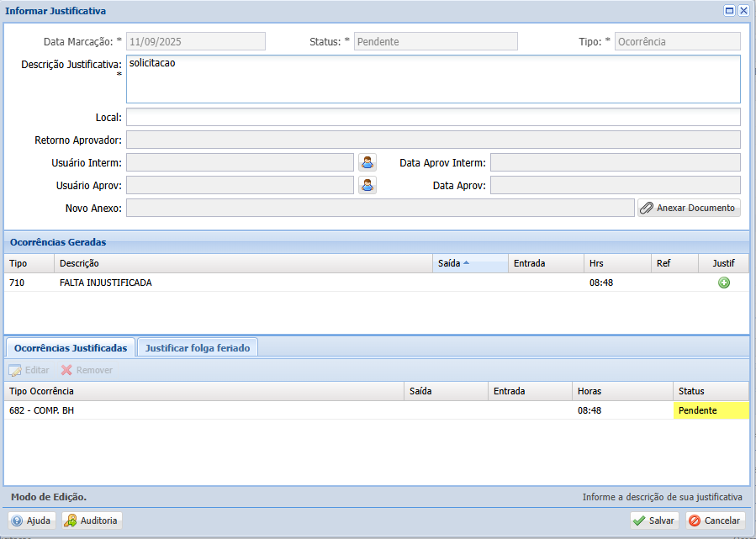Click the Tipo column header
Viewport: 756px width, 539px height.
[x=29, y=263]
